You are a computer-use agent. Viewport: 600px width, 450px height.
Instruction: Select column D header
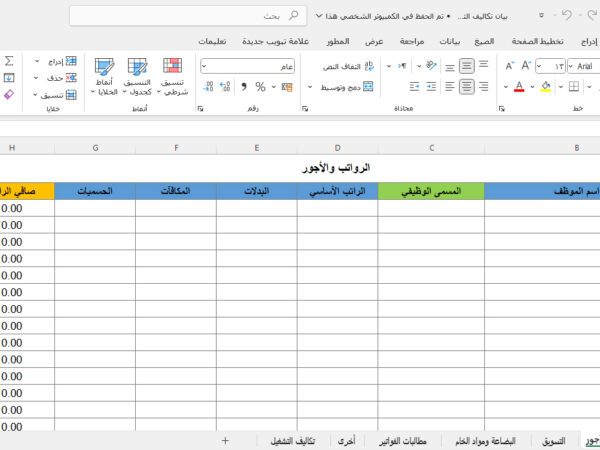coord(338,148)
